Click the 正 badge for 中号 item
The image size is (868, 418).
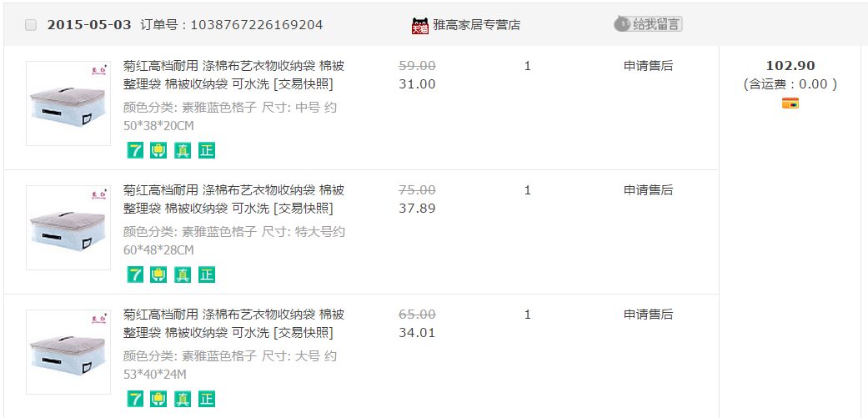click(x=207, y=150)
